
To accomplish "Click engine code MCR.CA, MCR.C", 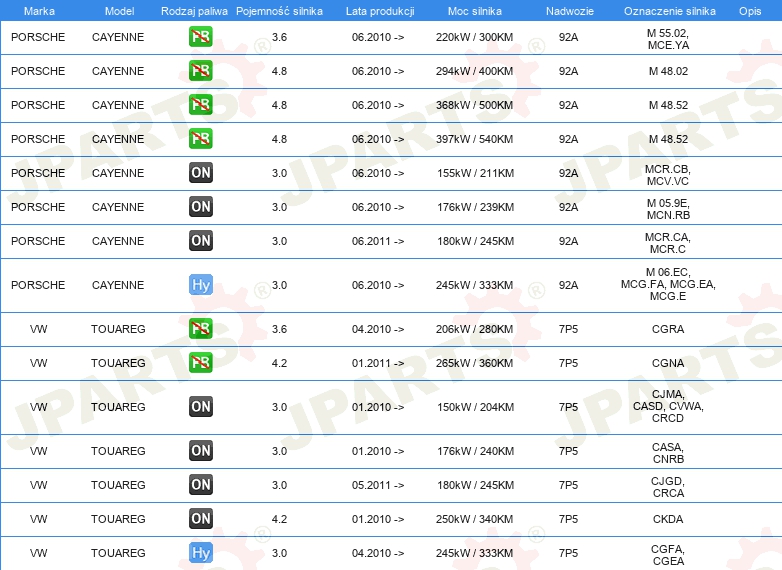I will pos(668,243).
